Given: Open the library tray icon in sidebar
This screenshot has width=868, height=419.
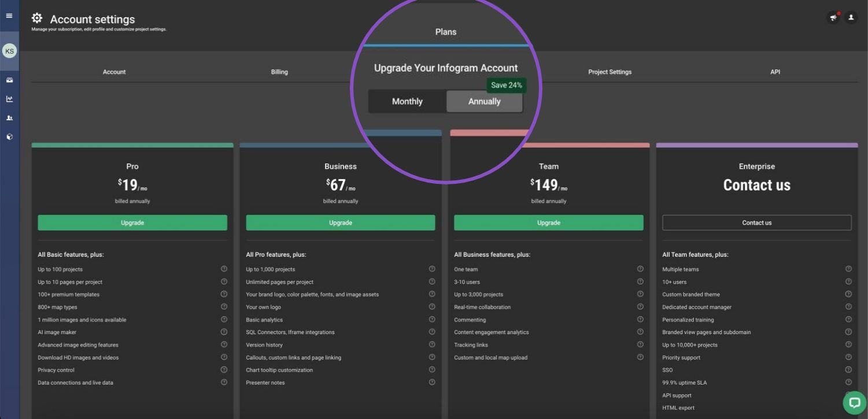Looking at the screenshot, I should 9,80.
